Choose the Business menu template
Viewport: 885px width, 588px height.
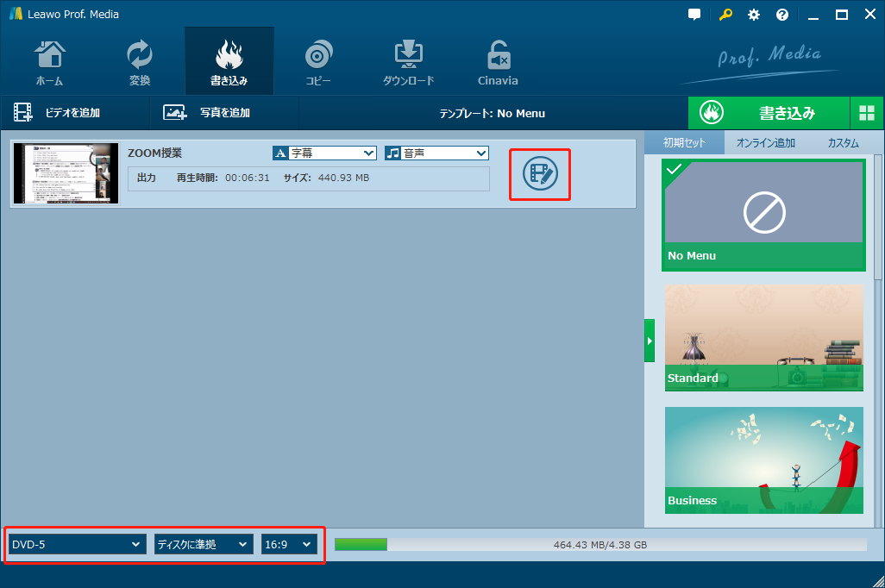[x=763, y=460]
